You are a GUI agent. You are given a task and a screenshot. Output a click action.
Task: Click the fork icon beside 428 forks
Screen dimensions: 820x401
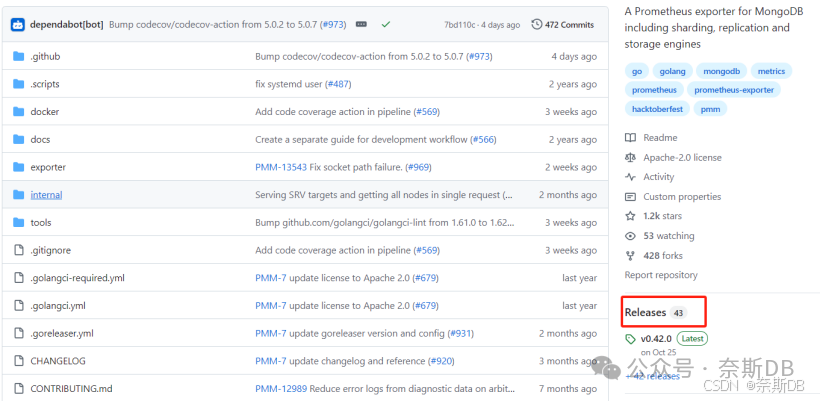click(x=631, y=256)
